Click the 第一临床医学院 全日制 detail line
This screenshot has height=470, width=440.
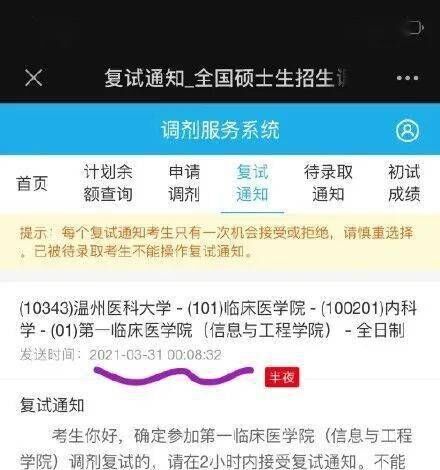coord(212,330)
